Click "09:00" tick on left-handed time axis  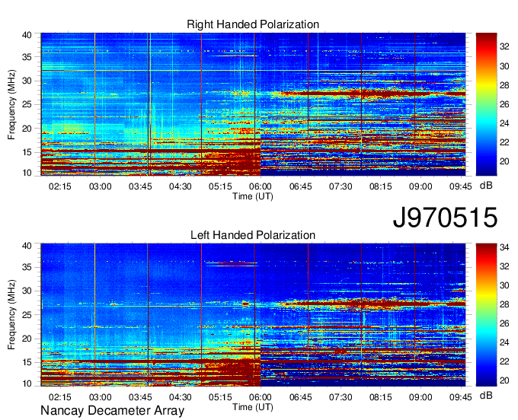click(x=420, y=397)
